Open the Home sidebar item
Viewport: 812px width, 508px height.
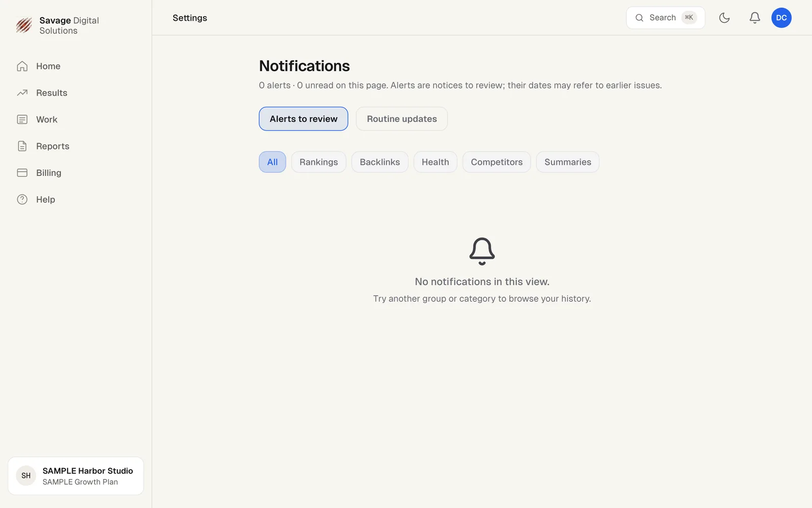click(76, 66)
